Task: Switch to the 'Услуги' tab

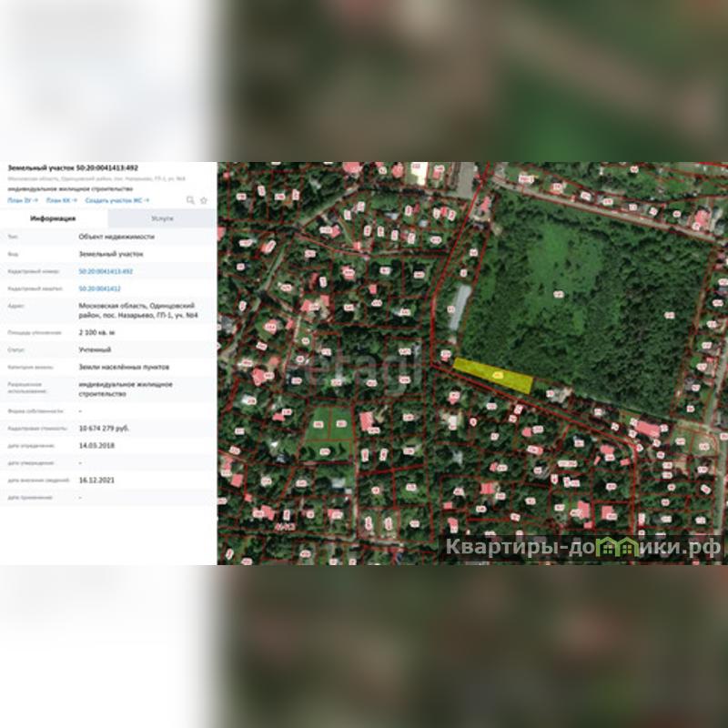Action: 162,219
